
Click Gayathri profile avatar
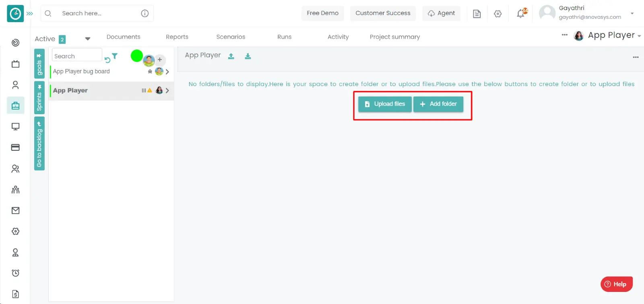click(547, 13)
